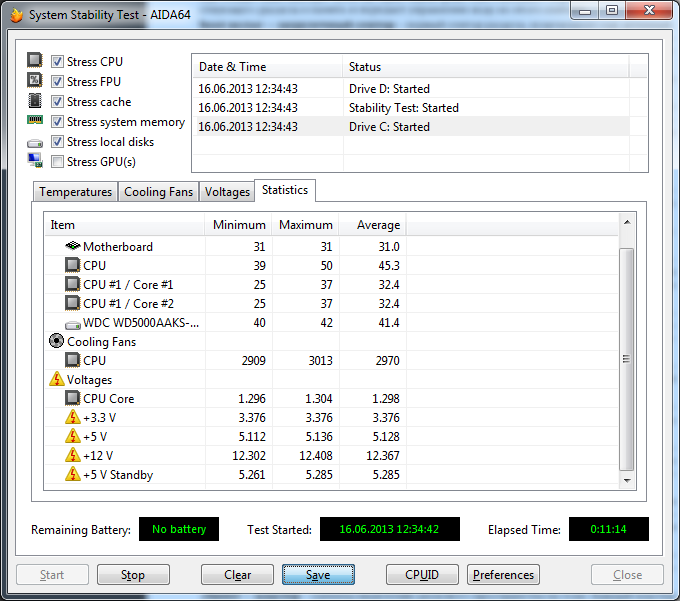The height and width of the screenshot is (601, 680).
Task: Click the Motherboard row icon in Statistics
Action: [x=73, y=246]
